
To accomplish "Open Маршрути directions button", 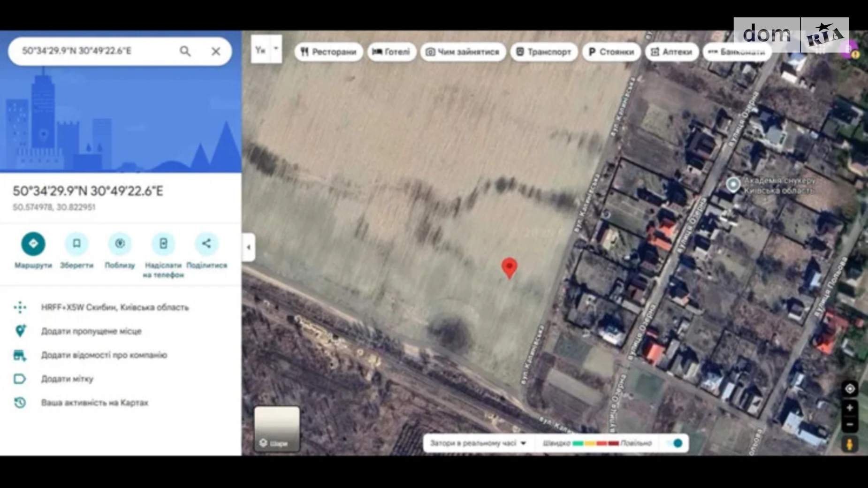I will coord(33,244).
